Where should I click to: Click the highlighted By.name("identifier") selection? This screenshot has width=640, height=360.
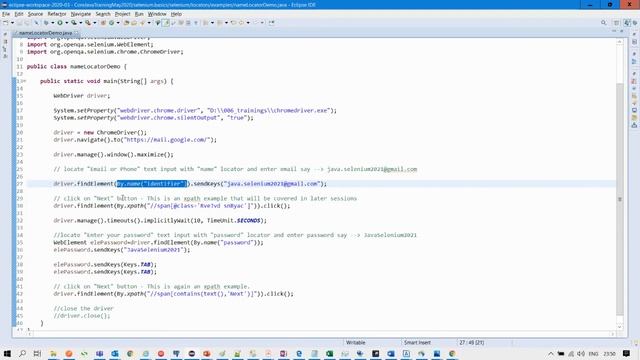tap(152, 184)
